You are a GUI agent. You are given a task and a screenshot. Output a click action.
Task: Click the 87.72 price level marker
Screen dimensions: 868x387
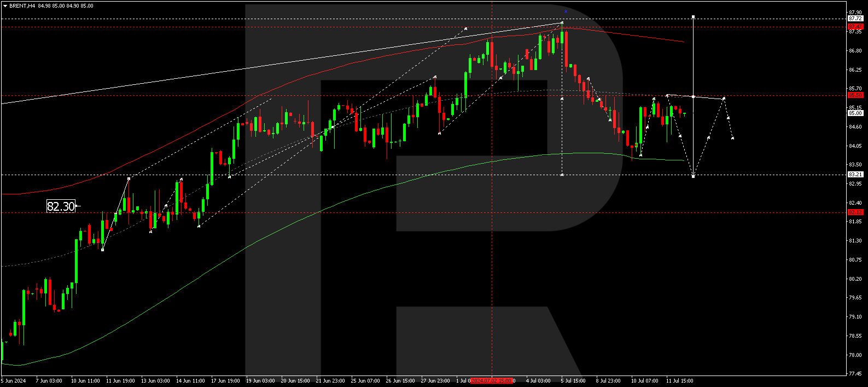[855, 19]
